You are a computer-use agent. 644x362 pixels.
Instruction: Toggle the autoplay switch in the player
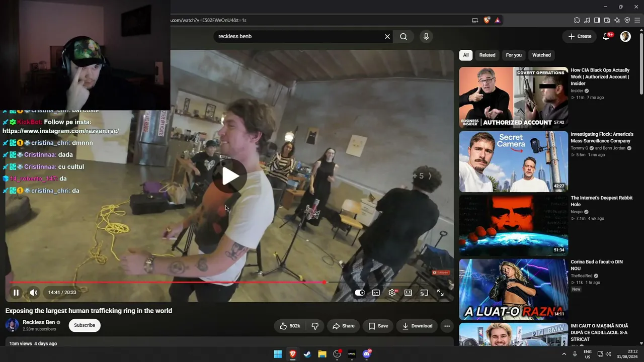tap(360, 293)
